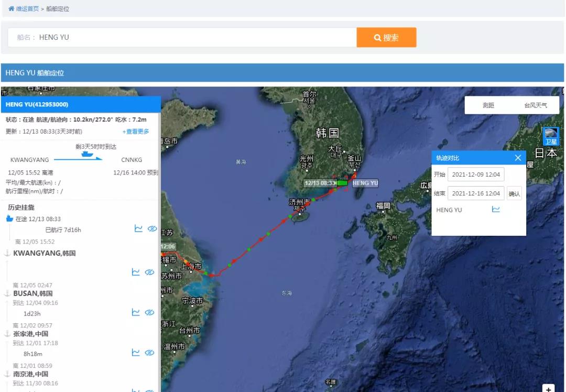Open track chart icon for 张家港 port call

tap(136, 353)
